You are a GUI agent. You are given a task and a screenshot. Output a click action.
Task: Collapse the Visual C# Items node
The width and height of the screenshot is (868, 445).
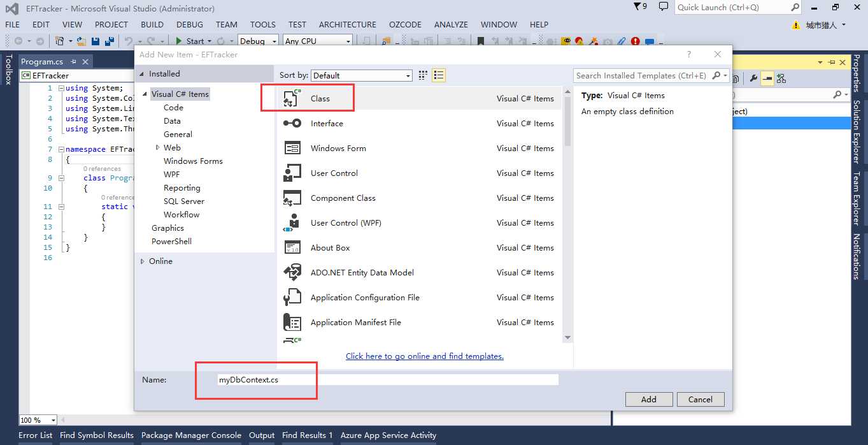point(146,94)
